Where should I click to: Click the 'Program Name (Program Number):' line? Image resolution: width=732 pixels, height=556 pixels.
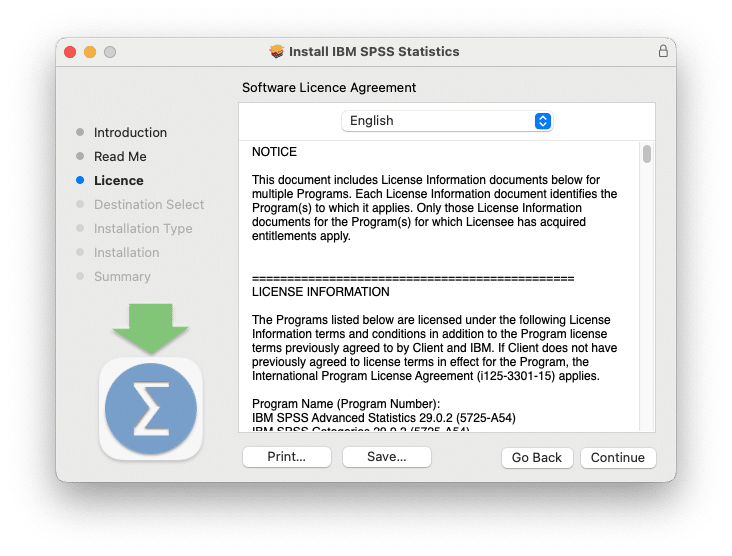pyautogui.click(x=346, y=404)
